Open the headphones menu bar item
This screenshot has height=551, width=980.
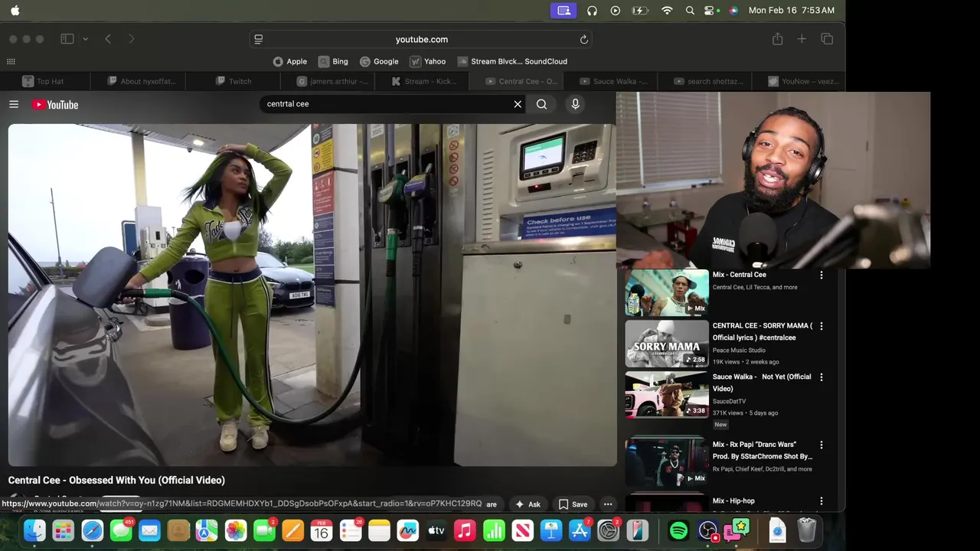(x=592, y=11)
